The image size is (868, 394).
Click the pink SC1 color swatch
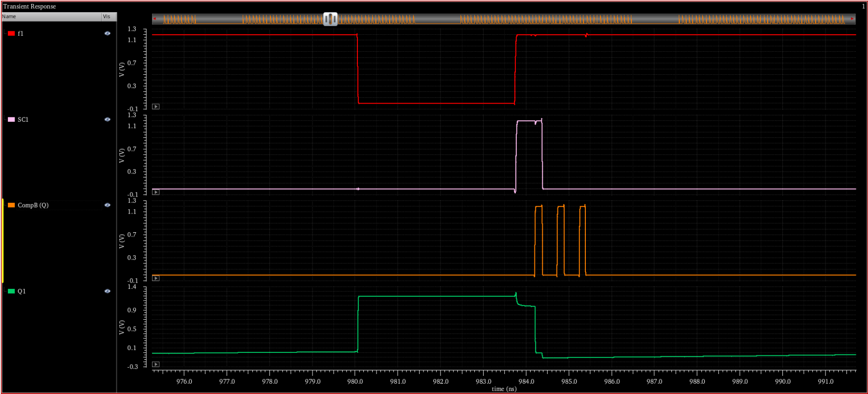11,119
